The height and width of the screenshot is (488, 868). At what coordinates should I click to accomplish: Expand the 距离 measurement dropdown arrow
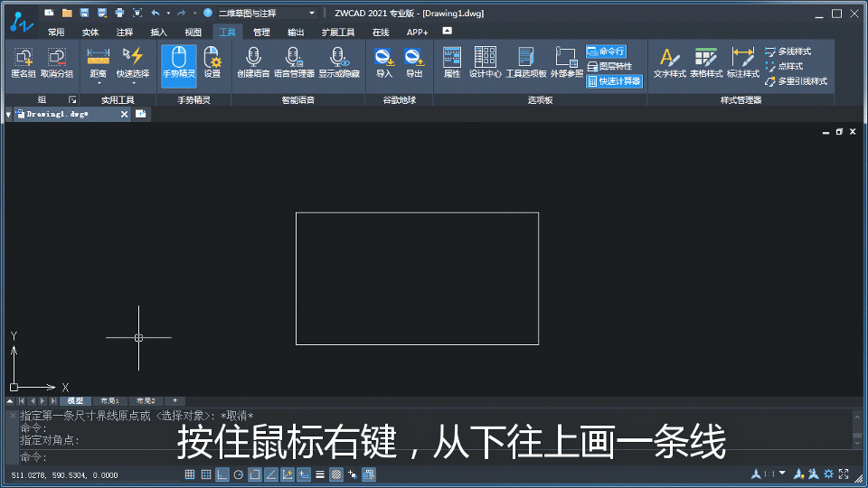[98, 84]
